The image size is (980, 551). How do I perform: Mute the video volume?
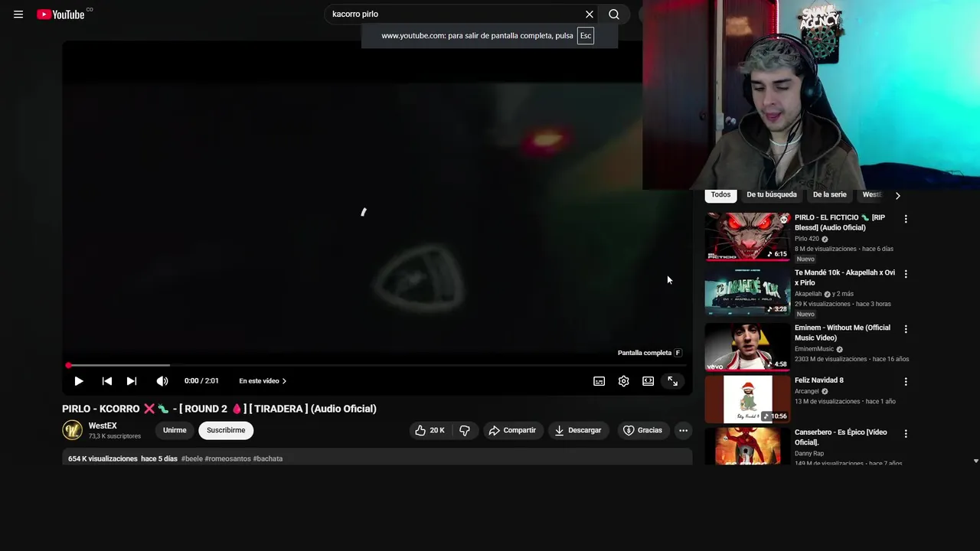(x=162, y=381)
